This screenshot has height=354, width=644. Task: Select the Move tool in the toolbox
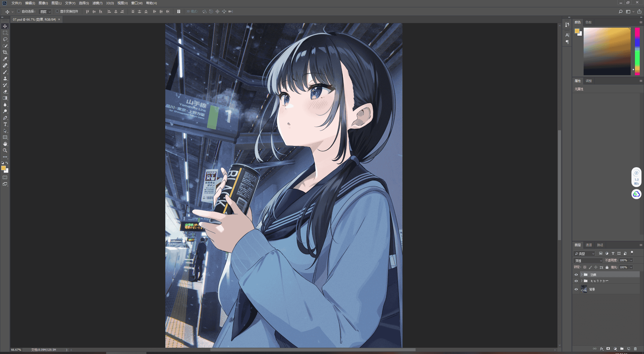[x=5, y=26]
